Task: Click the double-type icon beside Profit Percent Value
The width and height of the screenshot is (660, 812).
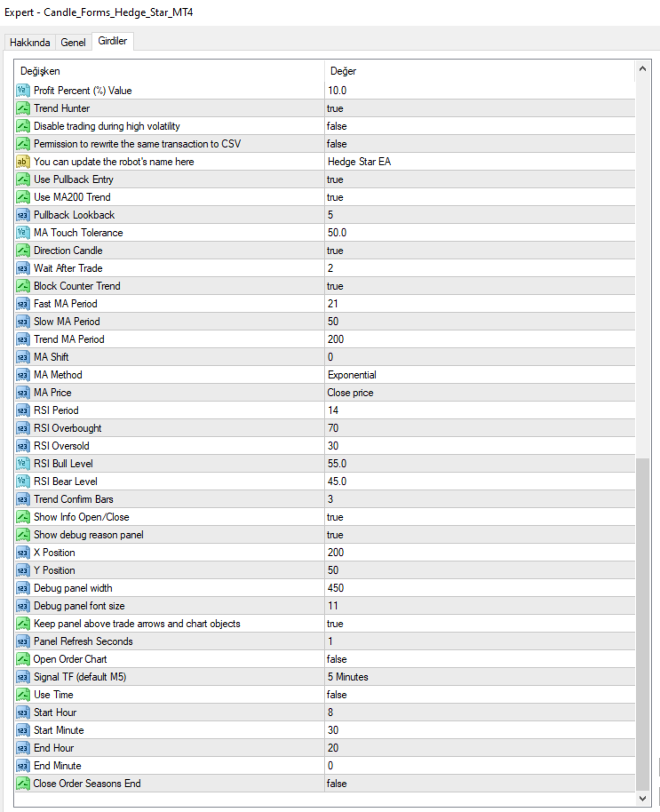Action: point(23,91)
